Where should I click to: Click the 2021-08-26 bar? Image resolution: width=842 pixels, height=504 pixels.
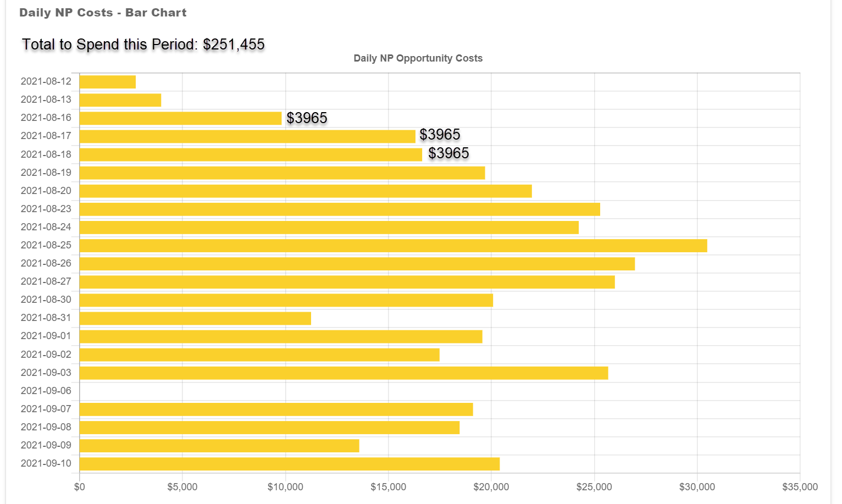pos(357,264)
